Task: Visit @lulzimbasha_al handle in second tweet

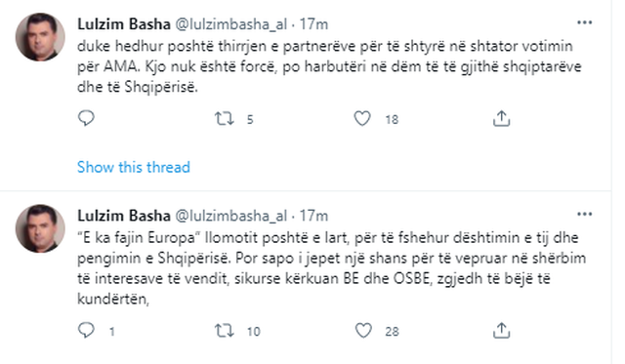Action: [230, 217]
